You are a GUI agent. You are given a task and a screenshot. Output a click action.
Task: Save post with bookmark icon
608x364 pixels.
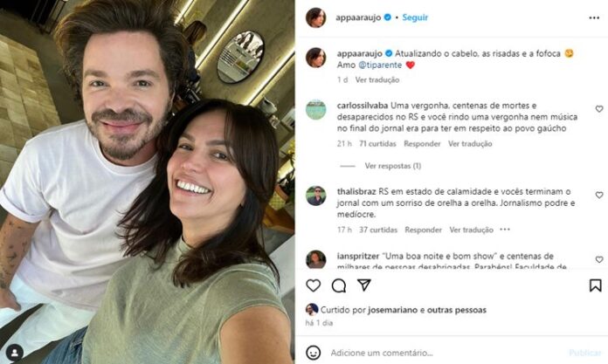pos(595,285)
